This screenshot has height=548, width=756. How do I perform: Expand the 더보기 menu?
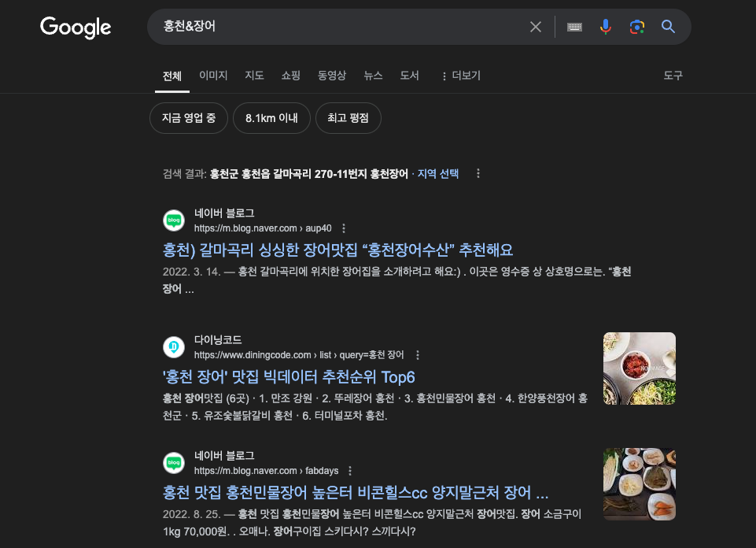(x=461, y=76)
